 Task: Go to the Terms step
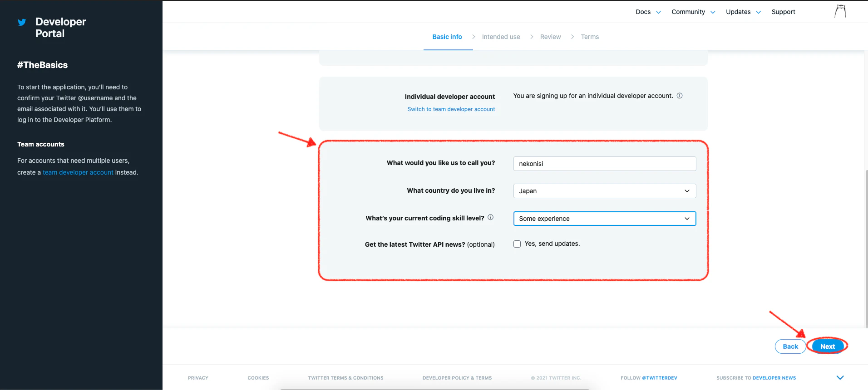coord(590,37)
